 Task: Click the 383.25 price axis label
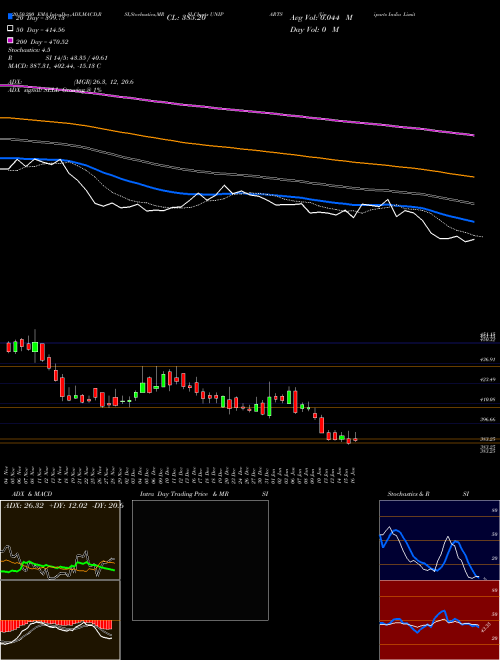point(487,439)
